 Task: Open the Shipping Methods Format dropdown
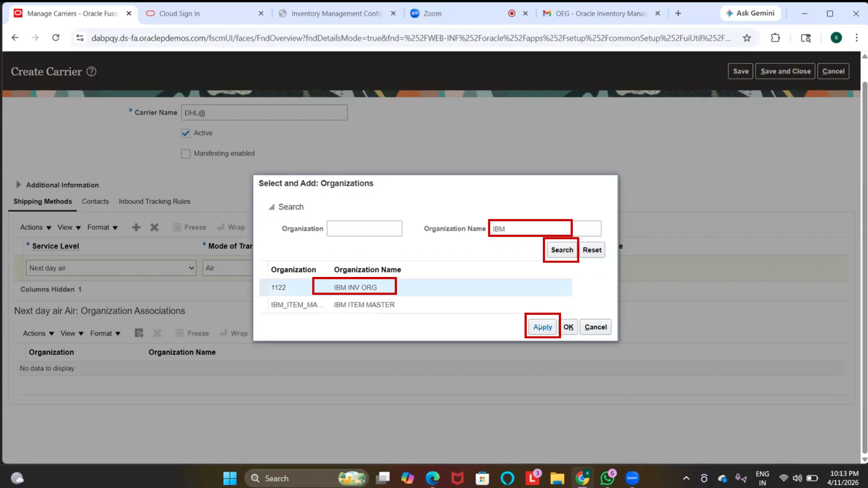(103, 227)
